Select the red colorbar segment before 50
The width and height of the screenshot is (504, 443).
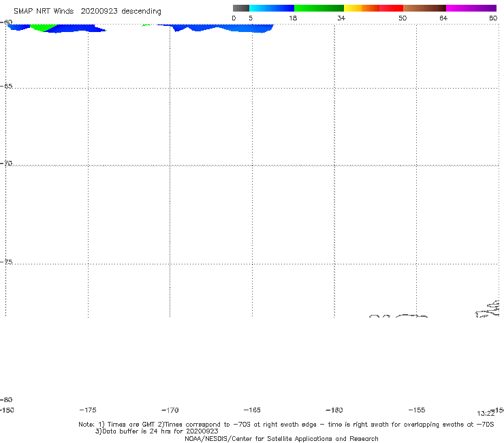[x=391, y=8]
